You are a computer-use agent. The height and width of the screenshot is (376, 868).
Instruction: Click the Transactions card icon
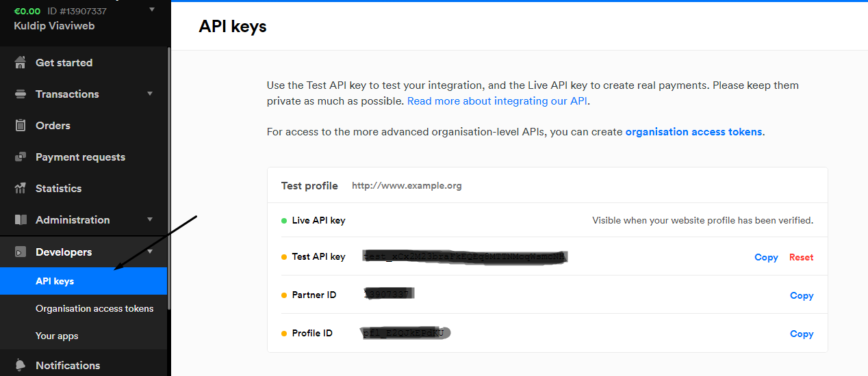pos(21,94)
